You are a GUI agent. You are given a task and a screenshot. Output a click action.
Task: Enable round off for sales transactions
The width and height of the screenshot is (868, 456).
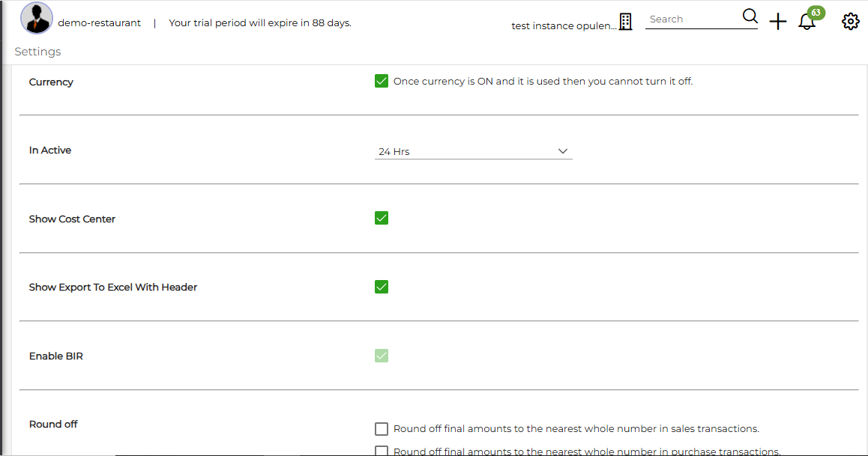point(382,429)
